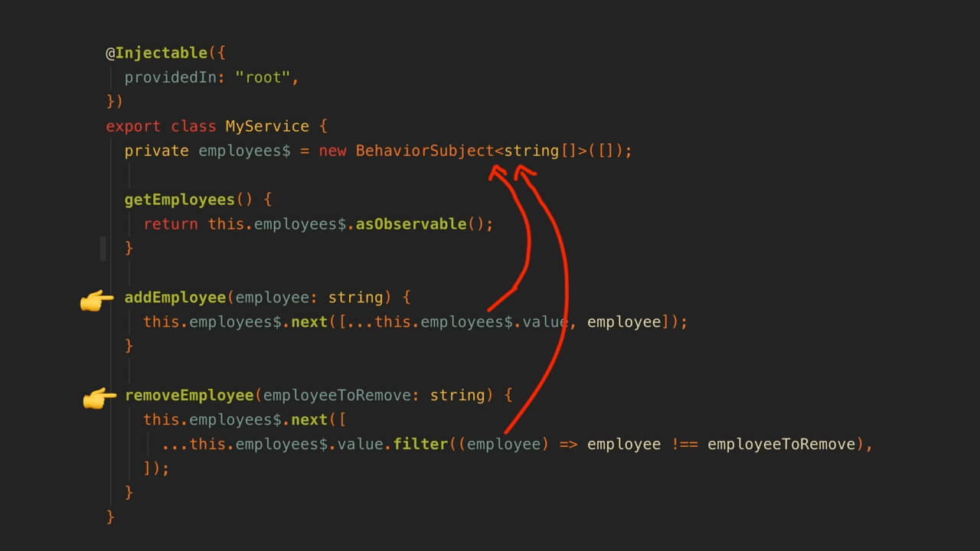Select the removeEmployee method name
Viewport: 980px width, 551px height.
point(189,396)
